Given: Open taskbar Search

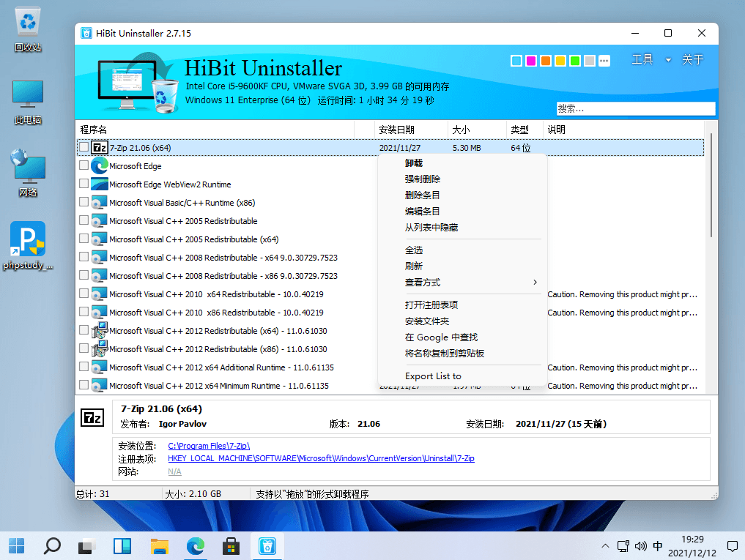Looking at the screenshot, I should click(x=52, y=546).
